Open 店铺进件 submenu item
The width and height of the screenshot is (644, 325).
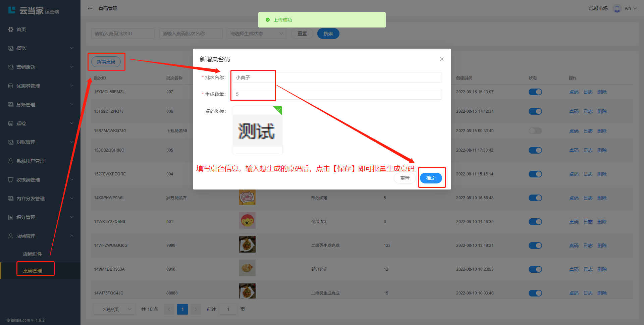pos(33,254)
